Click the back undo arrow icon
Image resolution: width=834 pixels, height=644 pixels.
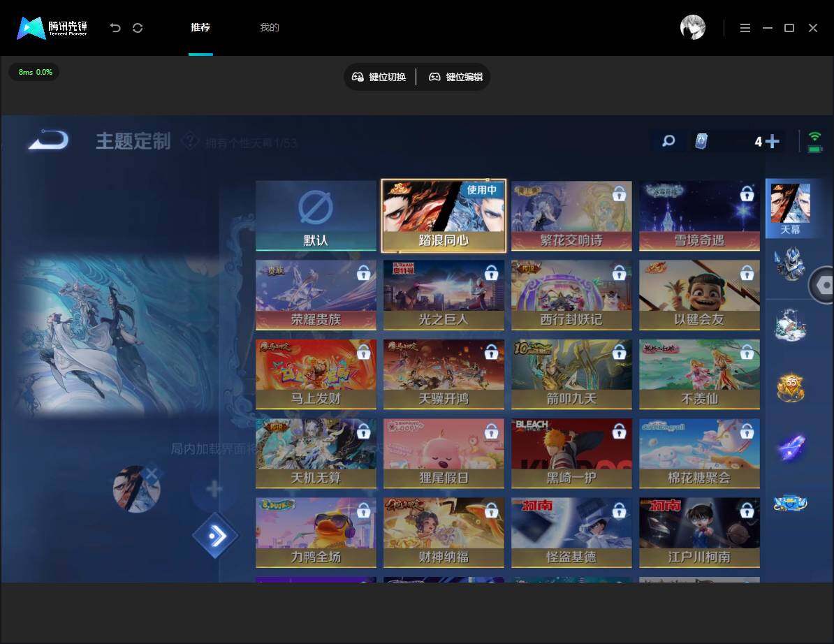coord(115,28)
